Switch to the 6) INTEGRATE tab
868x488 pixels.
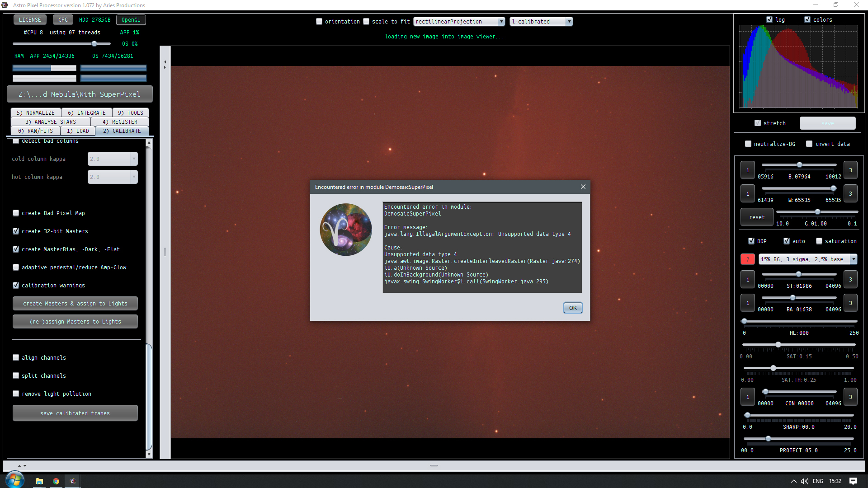pyautogui.click(x=86, y=113)
